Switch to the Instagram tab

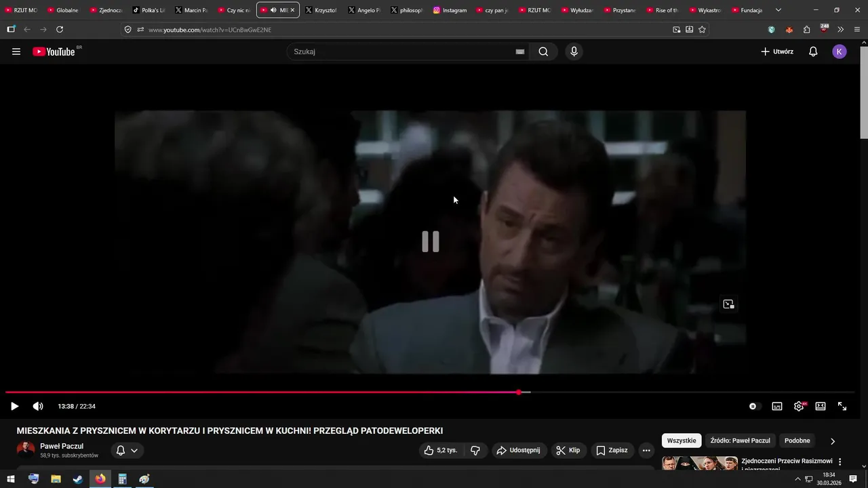pos(450,10)
